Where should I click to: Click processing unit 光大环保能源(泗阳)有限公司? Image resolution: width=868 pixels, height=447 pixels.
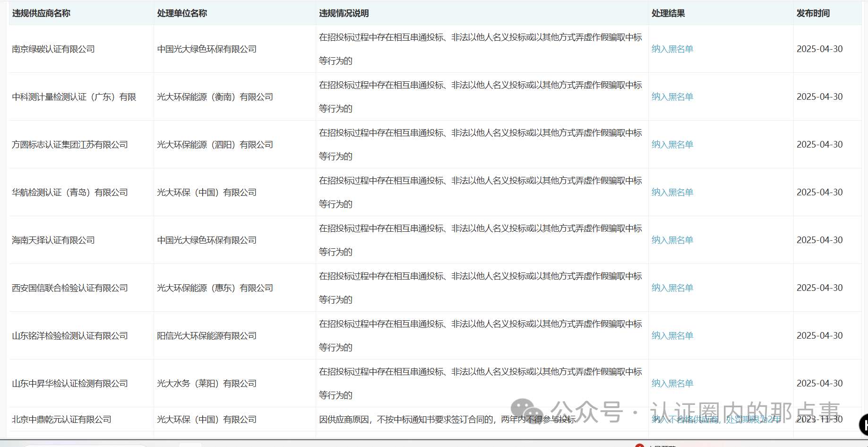[x=215, y=145]
